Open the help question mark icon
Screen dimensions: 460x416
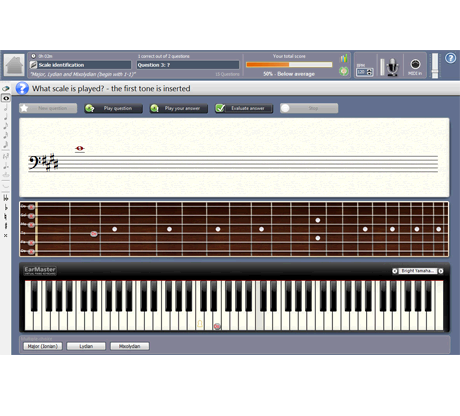(451, 58)
